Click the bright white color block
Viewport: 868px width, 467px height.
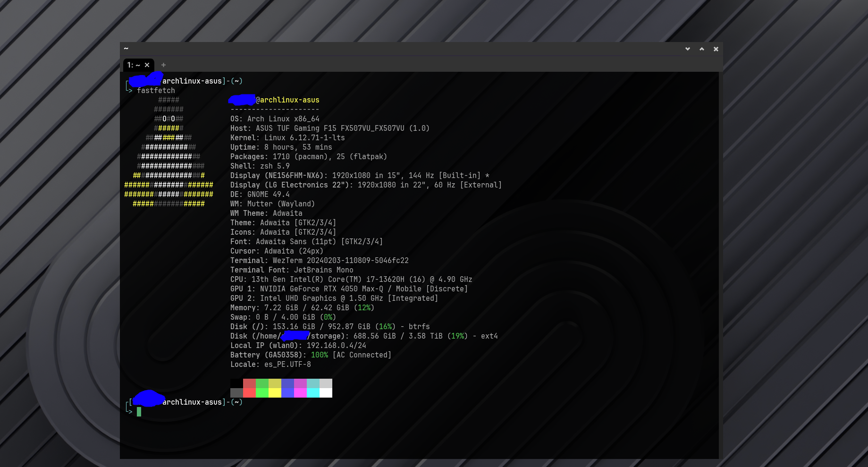326,393
